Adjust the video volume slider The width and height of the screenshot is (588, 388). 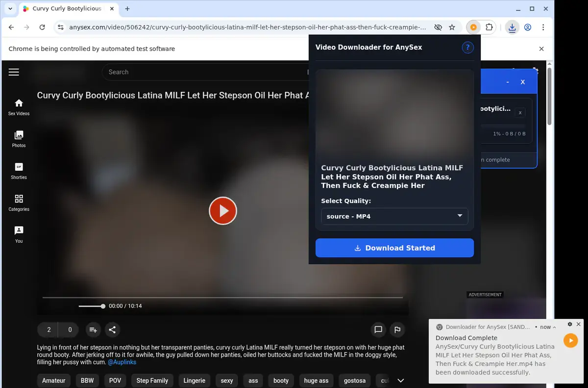(x=91, y=306)
